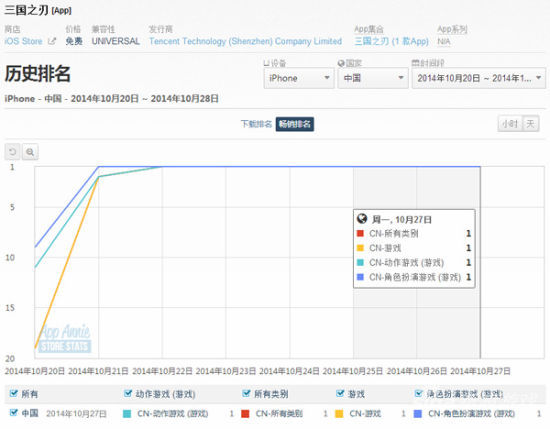The image size is (550, 429).
Task: Toggle the 游戏 header checkbox
Action: click(x=340, y=393)
